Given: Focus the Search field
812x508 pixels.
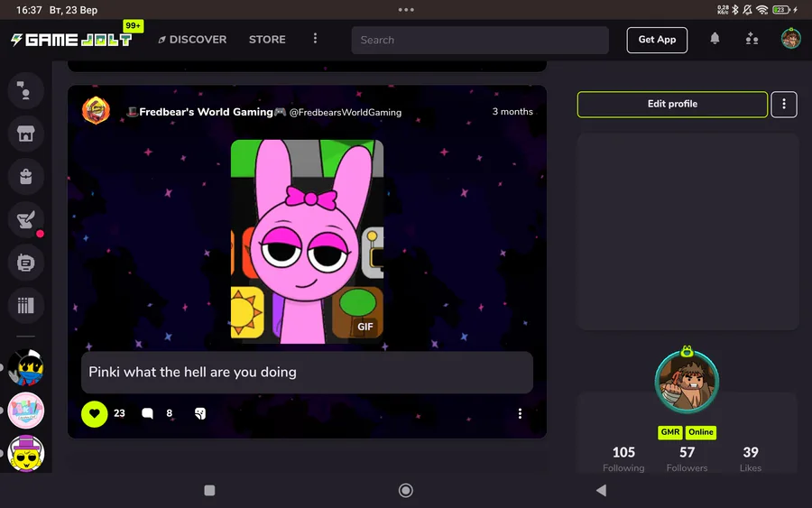Looking at the screenshot, I should 480,40.
